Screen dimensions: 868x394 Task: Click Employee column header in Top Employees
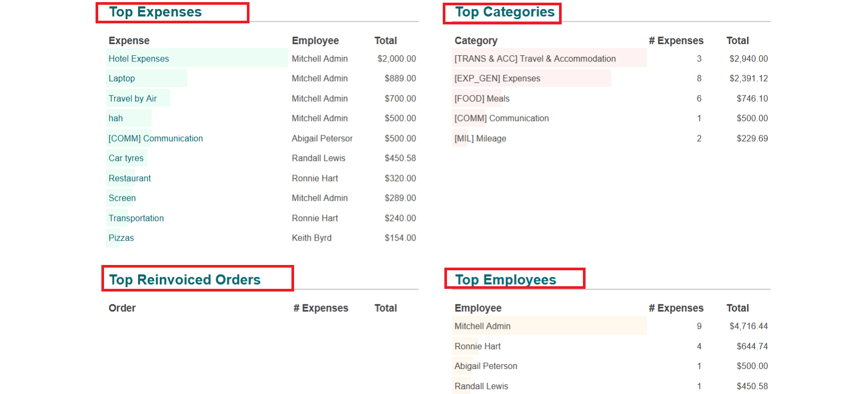(478, 308)
